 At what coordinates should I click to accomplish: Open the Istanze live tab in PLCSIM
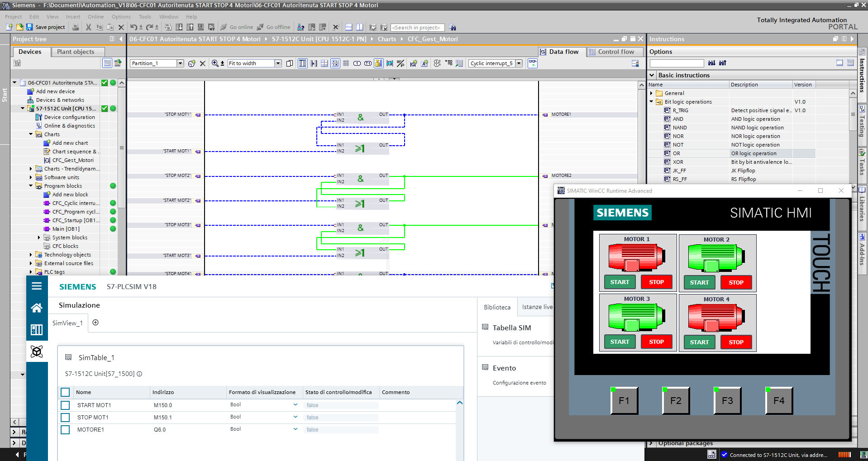[537, 307]
